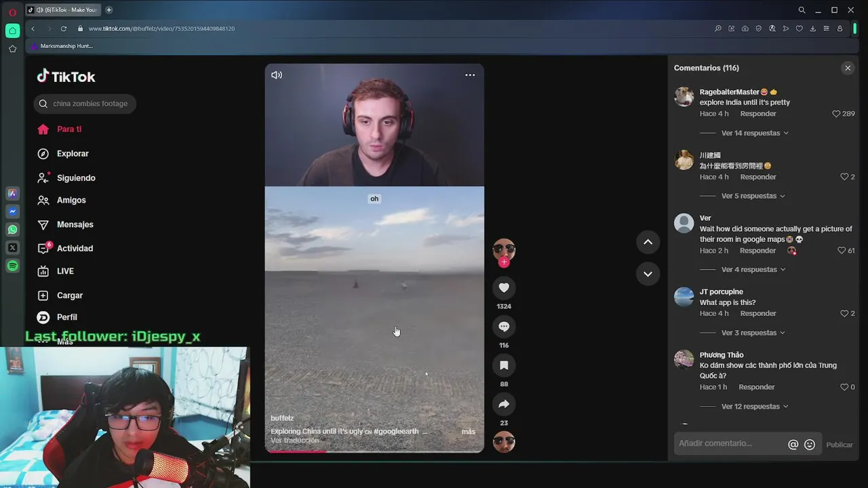The height and width of the screenshot is (488, 868).
Task: Expand 'Ver 14 respuestas' under RagebaiterMaster's comment
Action: coord(755,133)
